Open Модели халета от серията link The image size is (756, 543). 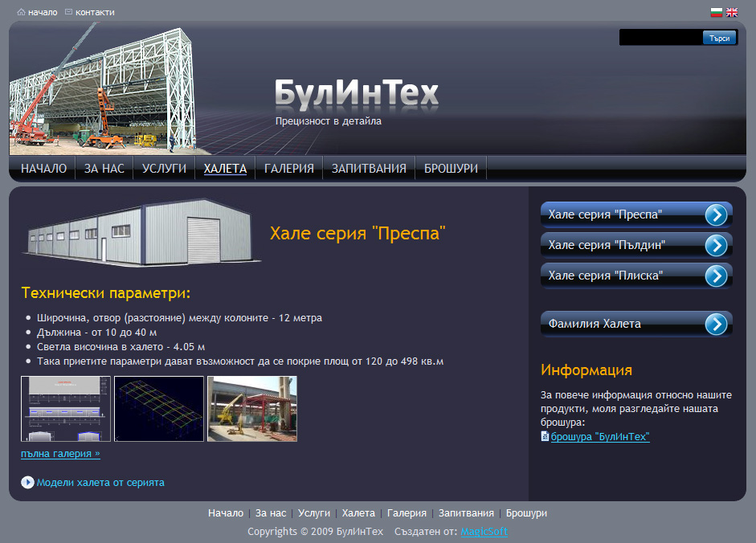pyautogui.click(x=100, y=482)
